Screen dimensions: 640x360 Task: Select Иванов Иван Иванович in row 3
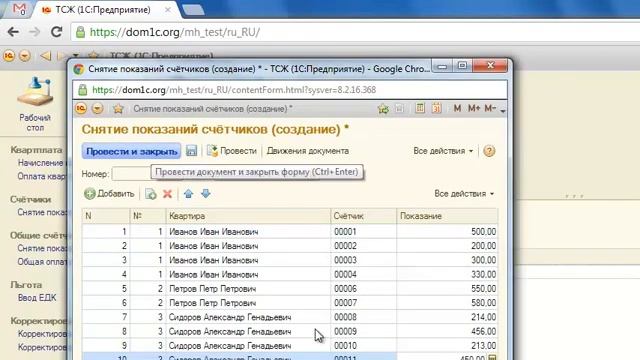[248, 260]
